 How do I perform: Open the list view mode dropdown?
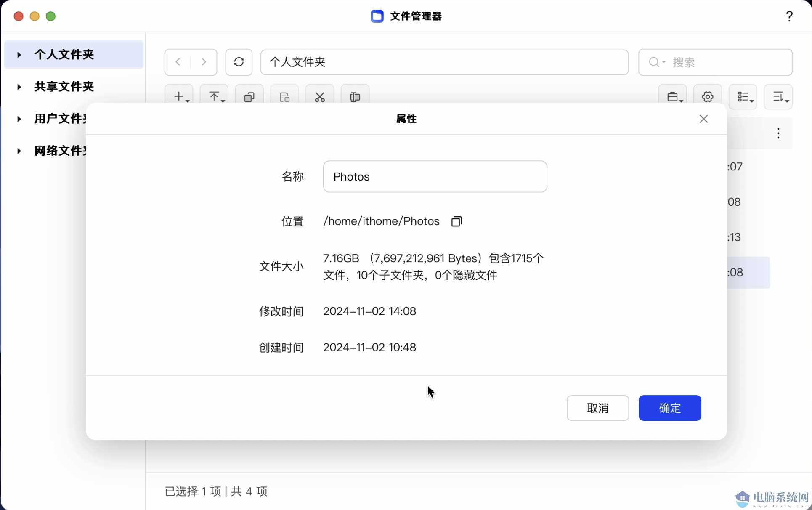click(x=743, y=97)
